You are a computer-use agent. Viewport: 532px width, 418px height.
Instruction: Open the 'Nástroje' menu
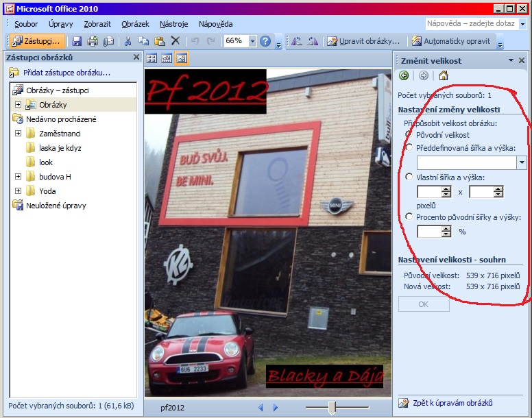(173, 24)
